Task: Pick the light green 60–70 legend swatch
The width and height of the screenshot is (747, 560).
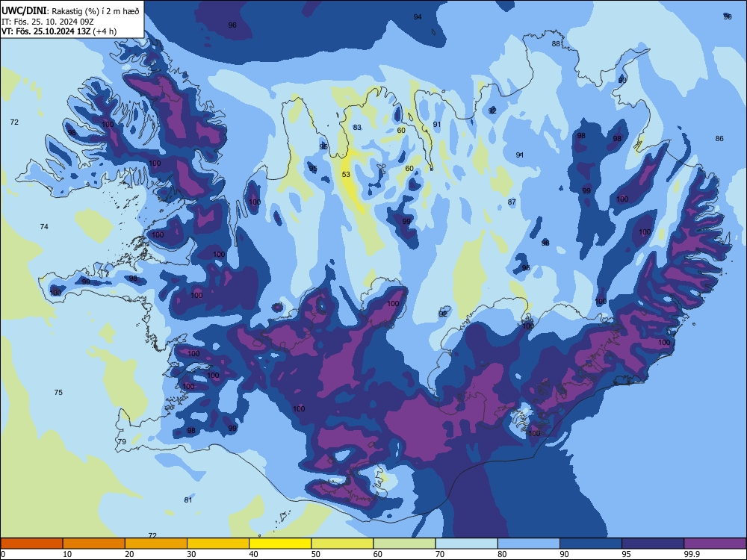Action: pos(404,544)
